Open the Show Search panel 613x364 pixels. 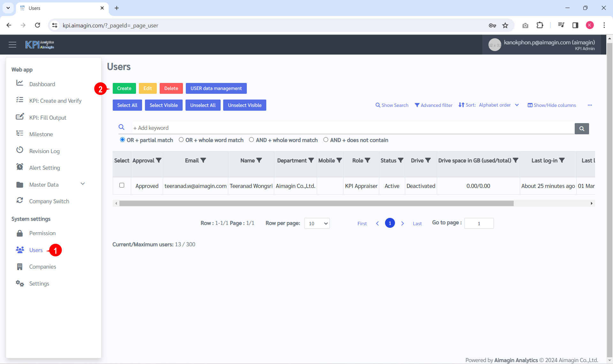click(392, 105)
